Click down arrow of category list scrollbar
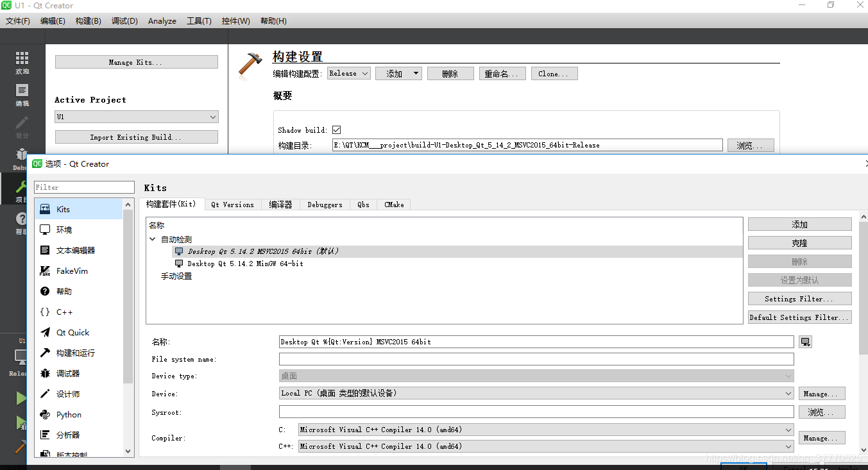868x470 pixels. pyautogui.click(x=128, y=451)
